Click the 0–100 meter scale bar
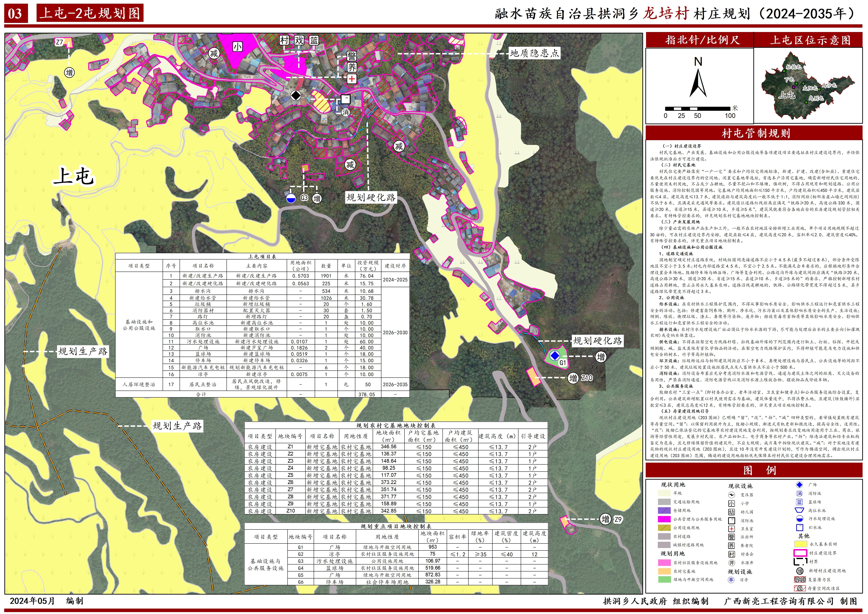868x614 pixels. [698, 109]
